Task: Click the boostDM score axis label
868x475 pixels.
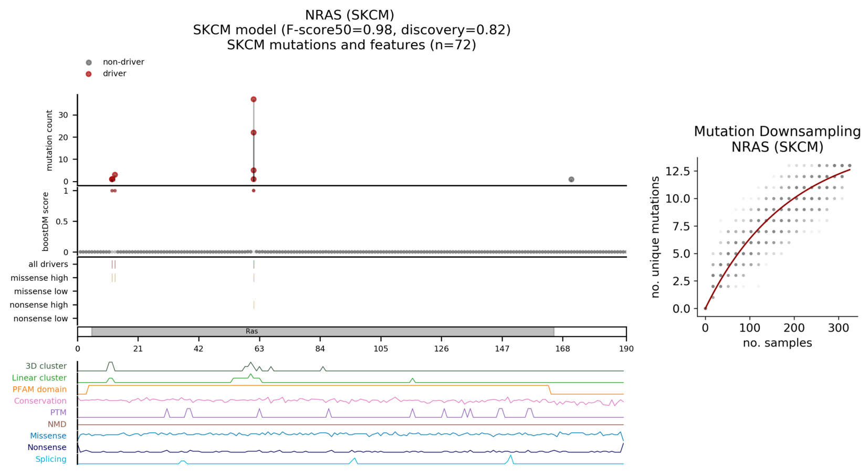Action: point(46,221)
